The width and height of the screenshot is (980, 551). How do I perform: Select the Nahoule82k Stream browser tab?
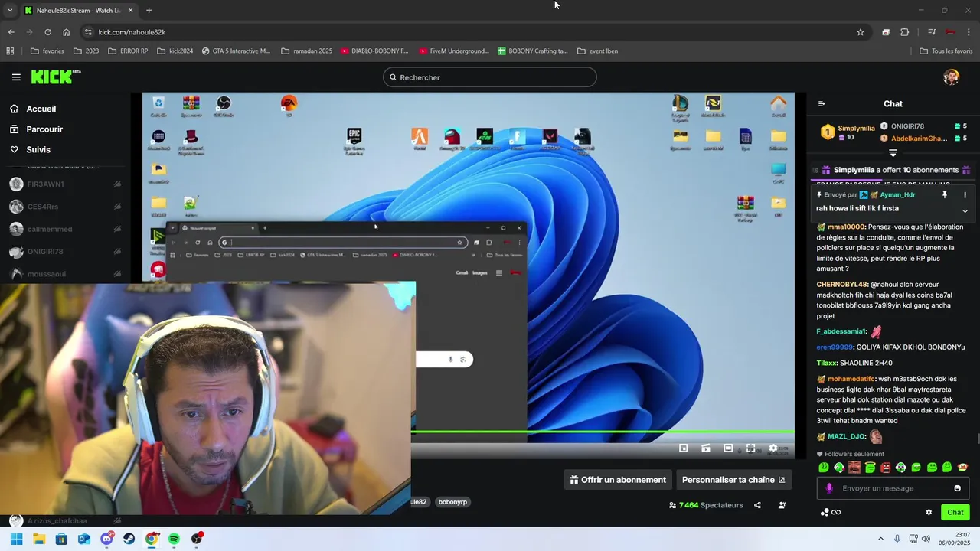(78, 10)
